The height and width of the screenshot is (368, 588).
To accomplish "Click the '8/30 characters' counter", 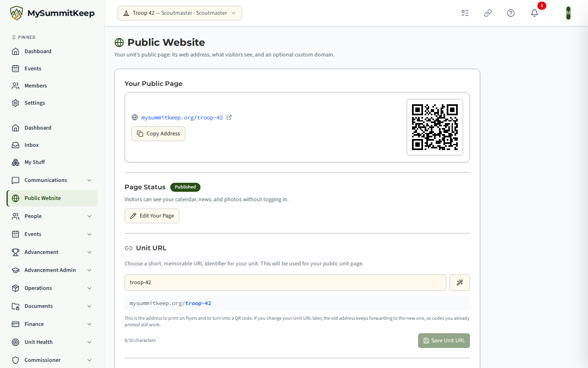I will click(140, 340).
